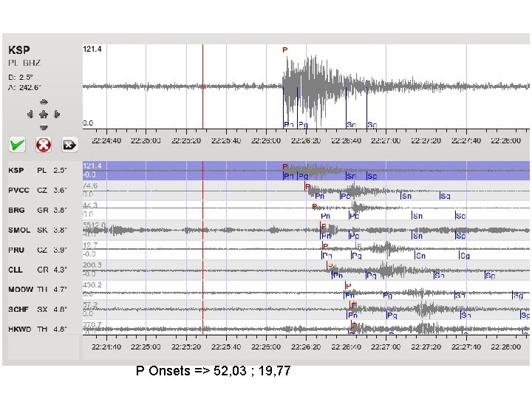Image resolution: width=532 pixels, height=399 pixels.
Task: Click the Pg marker on PRU trace
Action: click(x=357, y=256)
